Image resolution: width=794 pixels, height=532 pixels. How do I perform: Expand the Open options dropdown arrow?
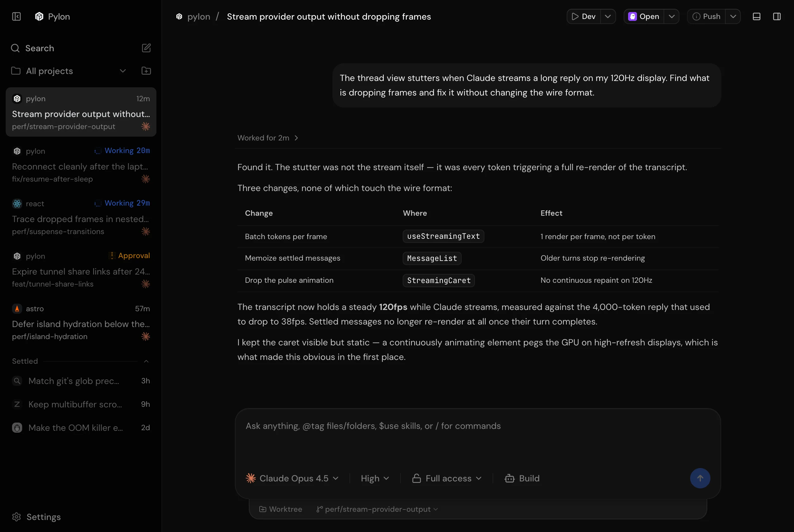click(x=672, y=17)
